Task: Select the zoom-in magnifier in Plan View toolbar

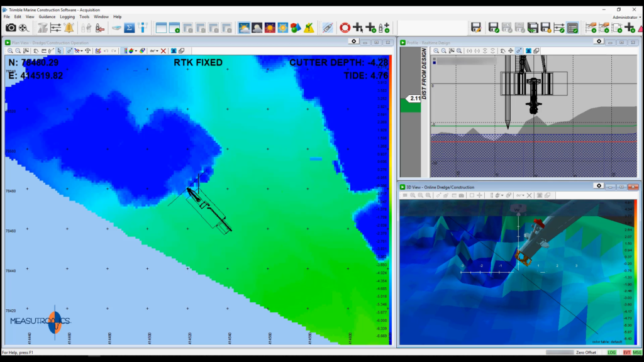Action: pyautogui.click(x=10, y=50)
